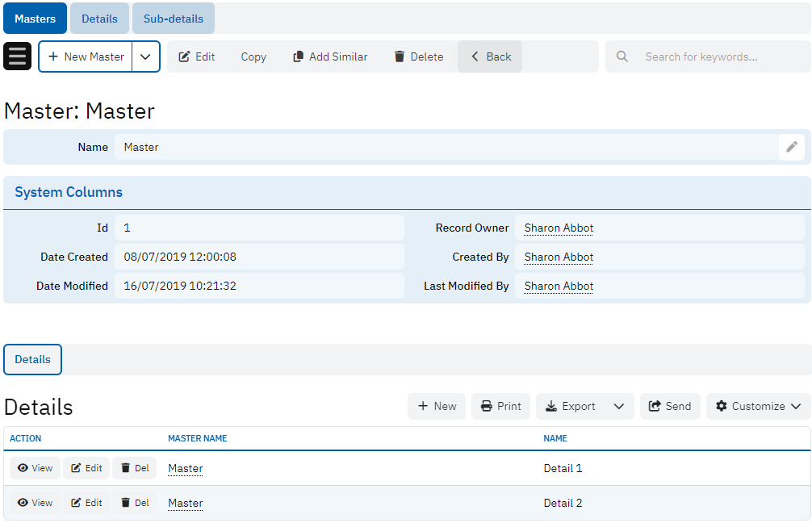Viewport: 812px width, 527px height.
Task: Click Add Similar in the toolbar
Action: pos(329,56)
